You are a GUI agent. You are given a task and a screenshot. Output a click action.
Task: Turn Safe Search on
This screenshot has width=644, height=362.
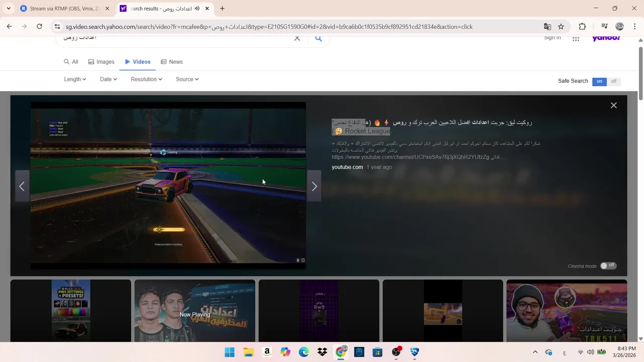pyautogui.click(x=599, y=81)
